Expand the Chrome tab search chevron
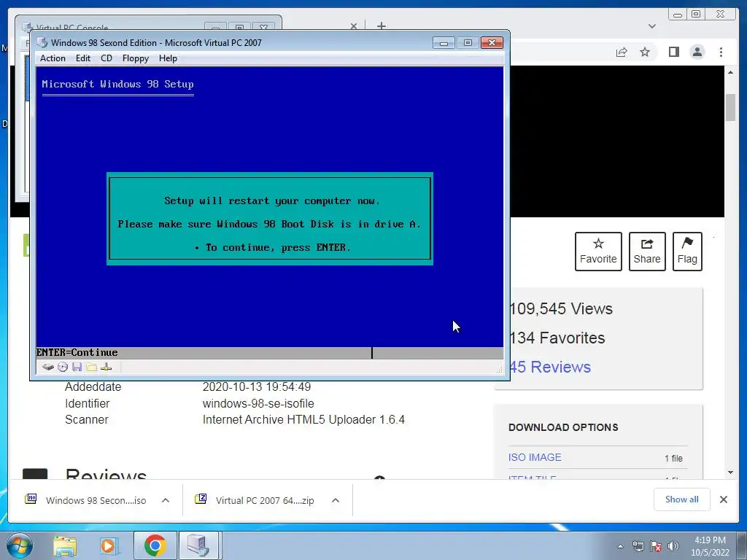 (652, 26)
